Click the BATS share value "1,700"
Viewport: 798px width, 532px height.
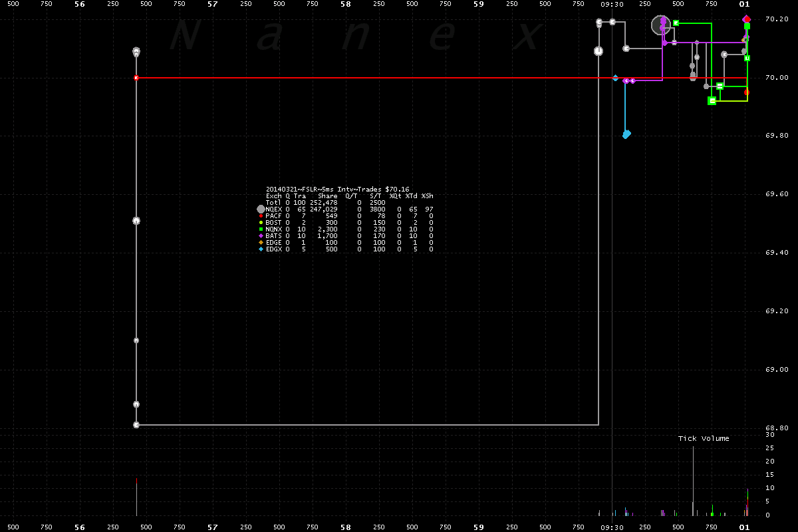coord(328,236)
